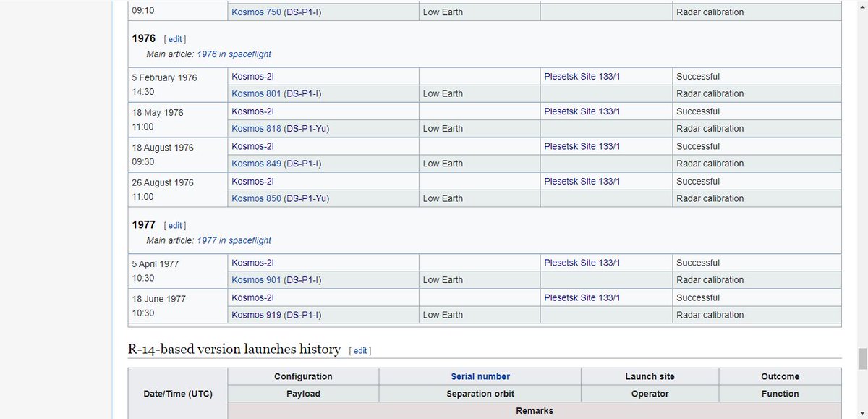The width and height of the screenshot is (868, 419).
Task: Click Low Earth cell in Kosmos 801 row
Action: click(480, 94)
